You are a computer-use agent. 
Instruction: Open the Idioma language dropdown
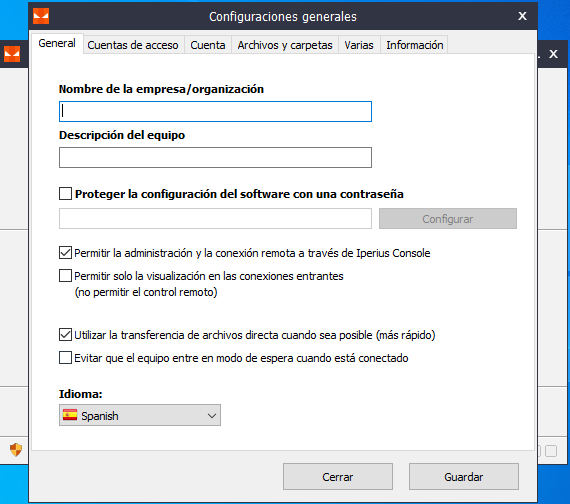[140, 415]
